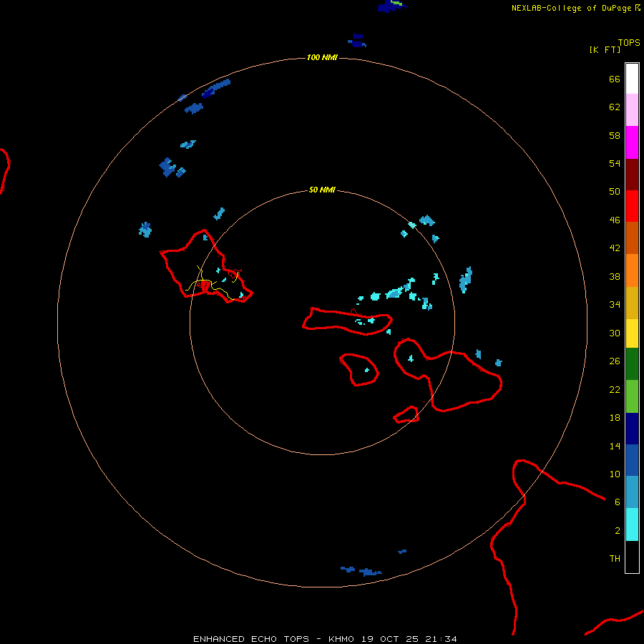
Task: Click the light pink legend swatch
Action: pos(632,110)
